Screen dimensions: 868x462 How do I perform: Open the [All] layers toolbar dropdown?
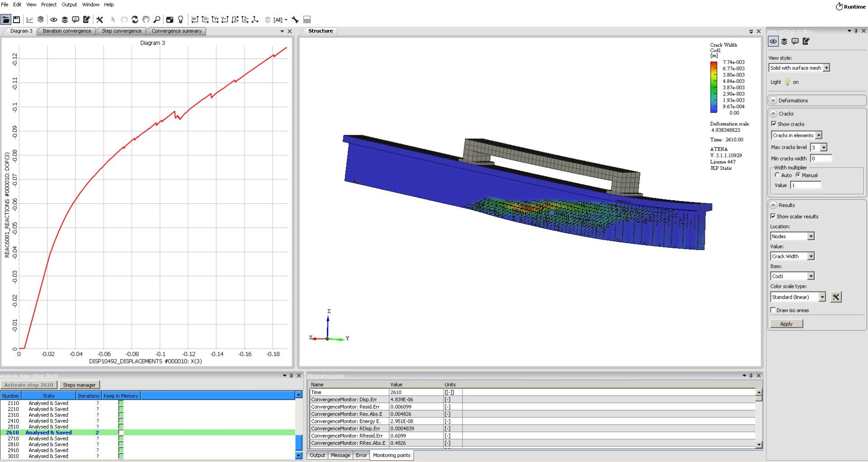point(281,19)
